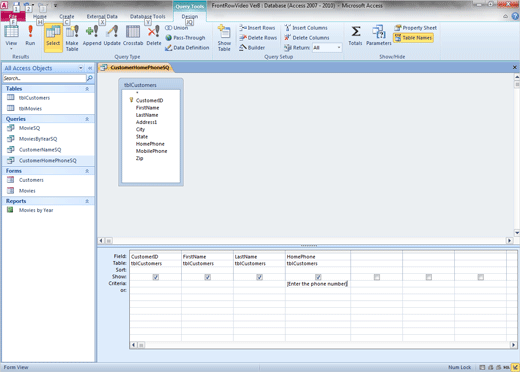Uncheck Show for the FirstName column
Viewport: 520px width, 372px height.
point(208,277)
